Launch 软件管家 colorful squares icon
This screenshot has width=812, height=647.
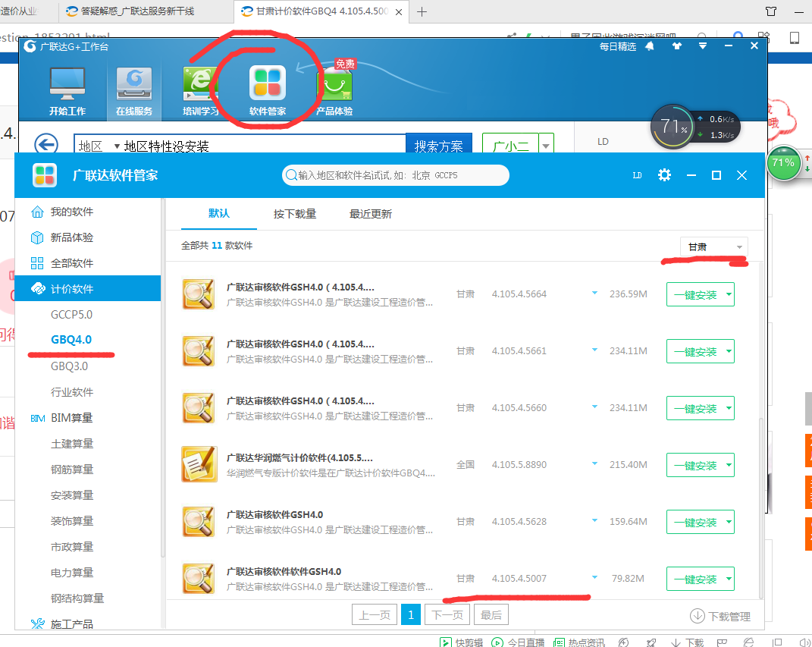click(x=267, y=83)
